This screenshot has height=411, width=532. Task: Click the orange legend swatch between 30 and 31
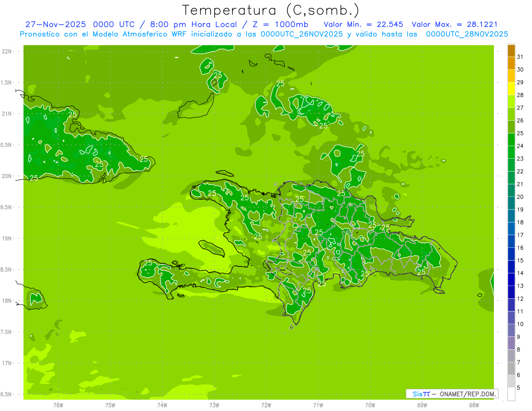[x=511, y=63]
